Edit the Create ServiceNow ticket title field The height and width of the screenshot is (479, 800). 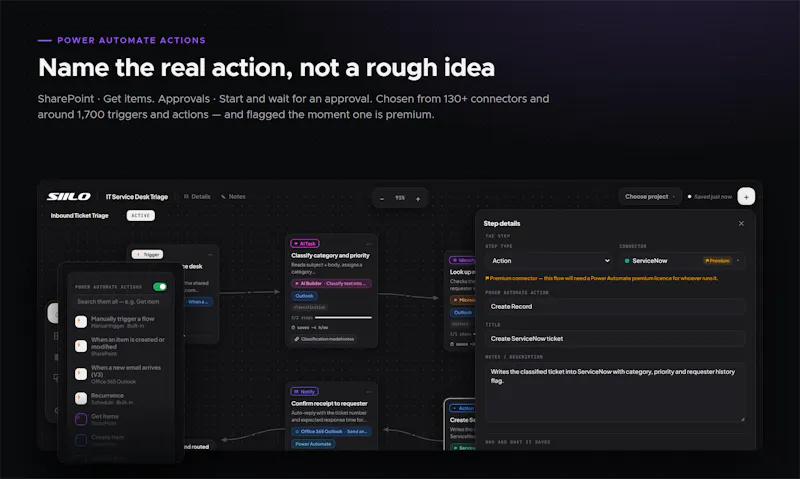tap(615, 339)
